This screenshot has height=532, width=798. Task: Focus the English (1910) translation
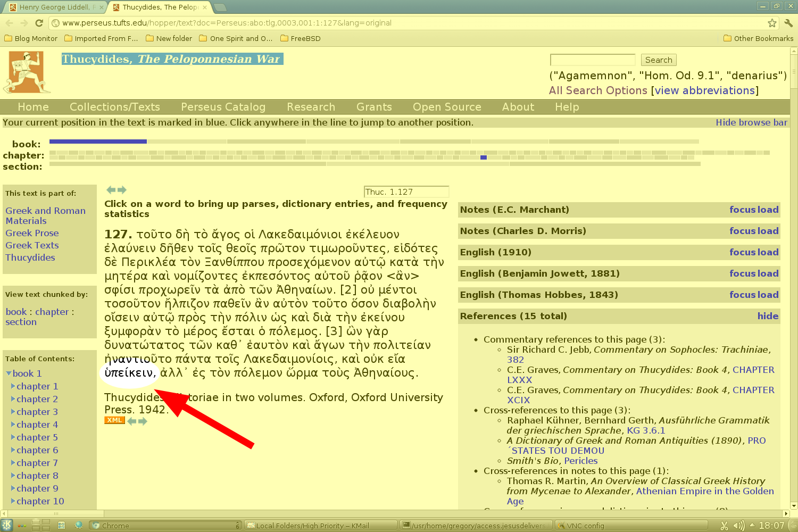743,252
